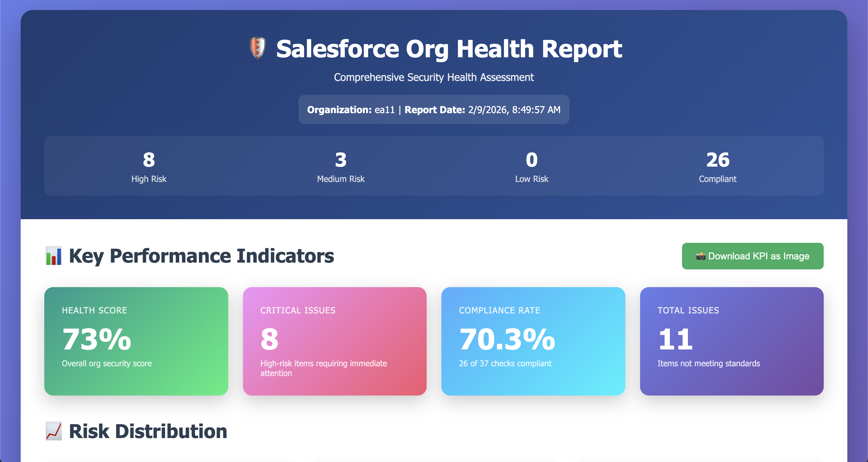Select the Medium Risk count of 3
Viewport: 868px width, 462px height.
(x=341, y=160)
